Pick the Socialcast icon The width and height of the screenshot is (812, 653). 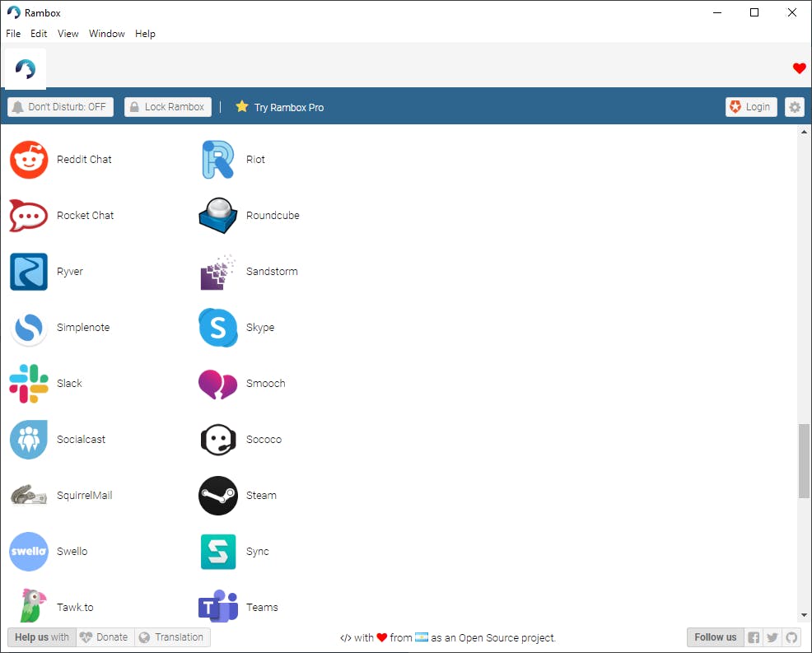click(x=29, y=440)
